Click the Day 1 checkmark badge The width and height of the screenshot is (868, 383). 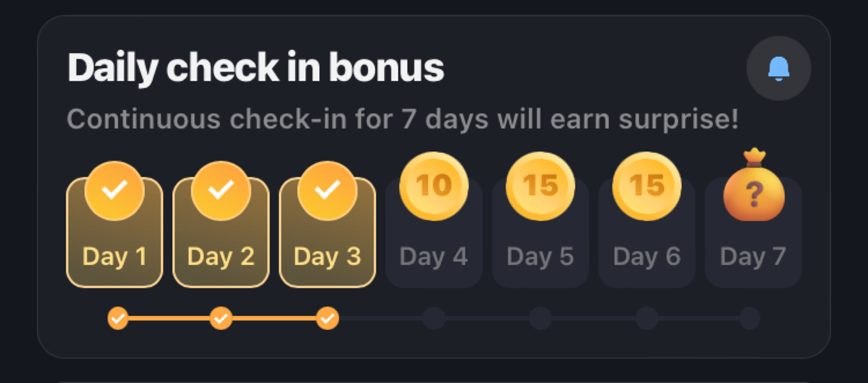(114, 191)
